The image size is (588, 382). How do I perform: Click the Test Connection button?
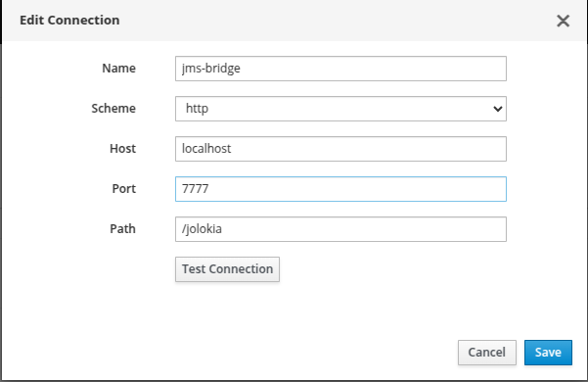(227, 269)
